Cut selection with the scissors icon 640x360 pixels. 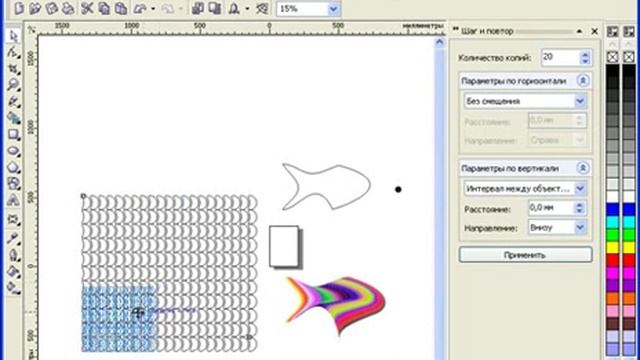tap(87, 8)
